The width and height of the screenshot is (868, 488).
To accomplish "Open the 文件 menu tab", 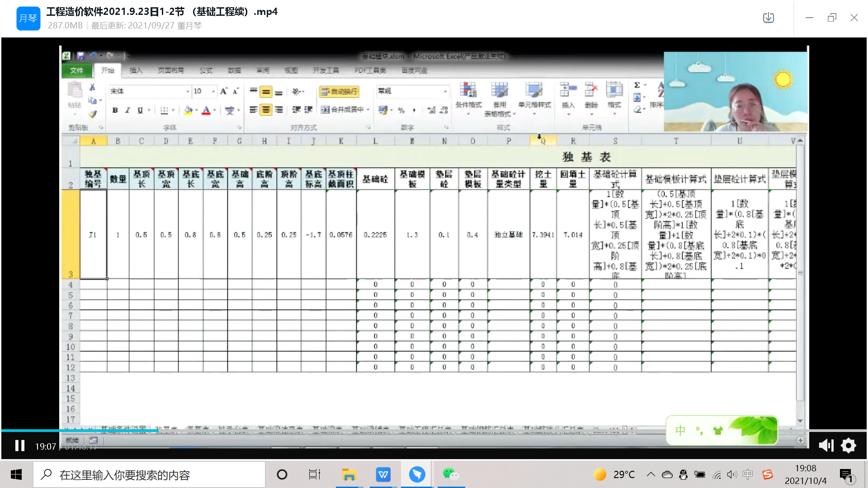I will (76, 70).
